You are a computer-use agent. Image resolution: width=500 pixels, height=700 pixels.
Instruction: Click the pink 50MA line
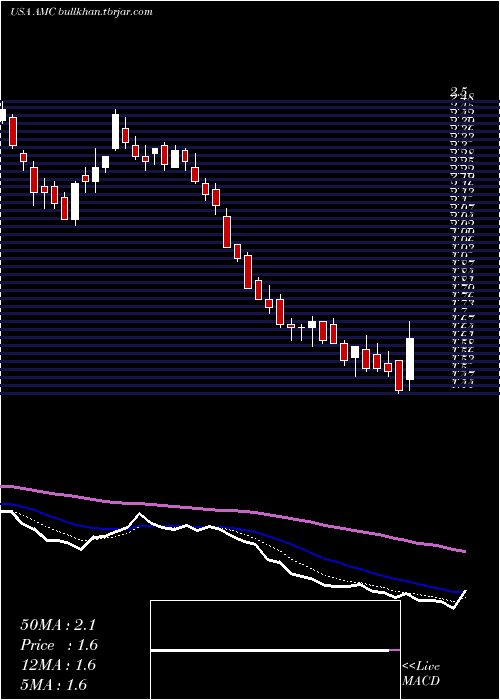(x=232, y=511)
